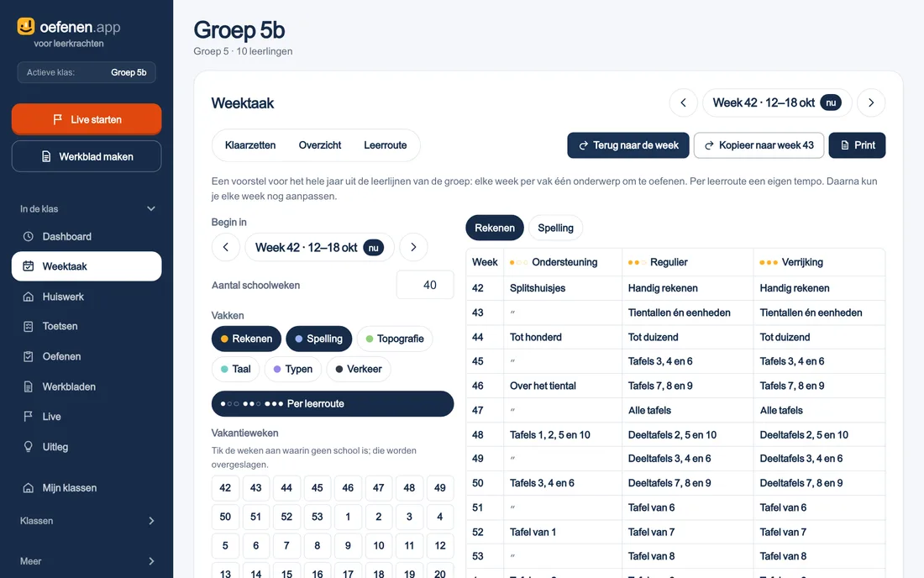Click Kopieer naar week 43
Image resolution: width=924 pixels, height=578 pixels.
(x=759, y=145)
